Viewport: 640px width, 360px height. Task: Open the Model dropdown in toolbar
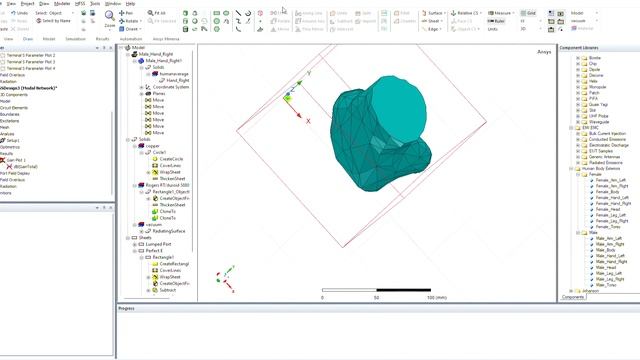(584, 13)
